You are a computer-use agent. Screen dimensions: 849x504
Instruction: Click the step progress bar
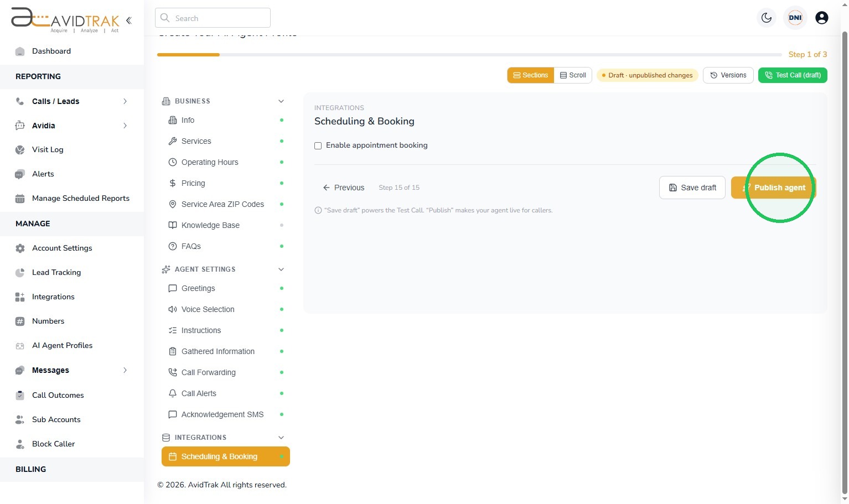pos(470,55)
